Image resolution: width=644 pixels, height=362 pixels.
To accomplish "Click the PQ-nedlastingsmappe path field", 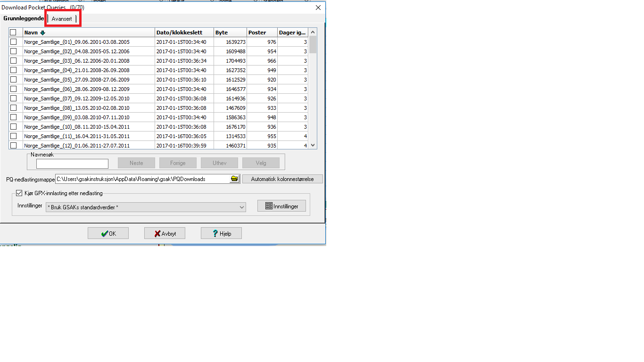I will pyautogui.click(x=142, y=179).
